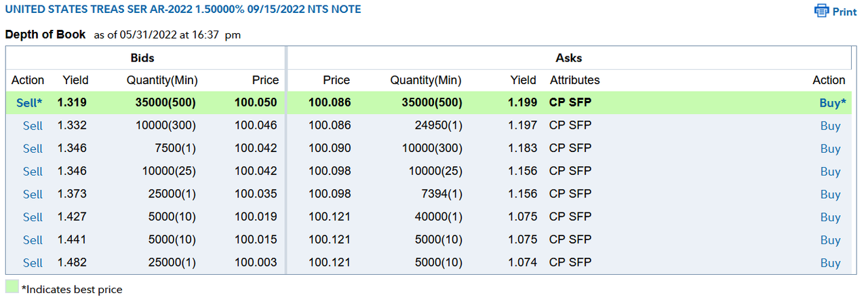Click the ask yield 1.183
This screenshot has height=306, width=868.
coord(522,148)
